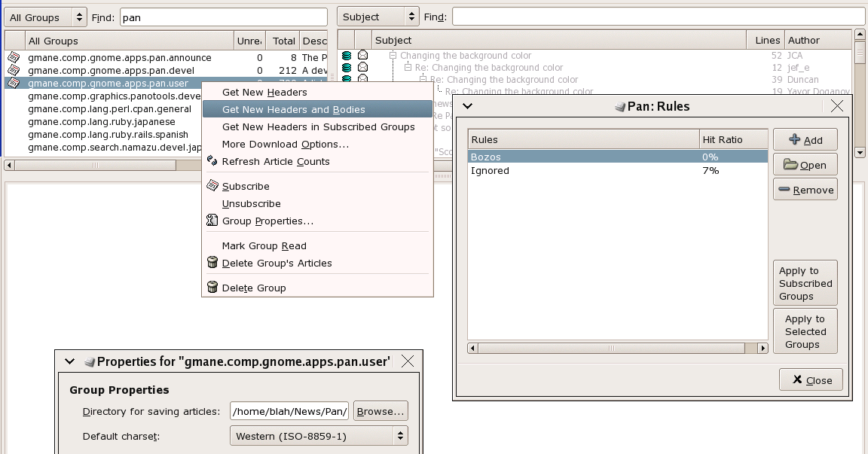The image size is (868, 454).
Task: Click the subscribed icon beside gmane.comp.gnome.apps.pan.announce
Action: (14, 57)
